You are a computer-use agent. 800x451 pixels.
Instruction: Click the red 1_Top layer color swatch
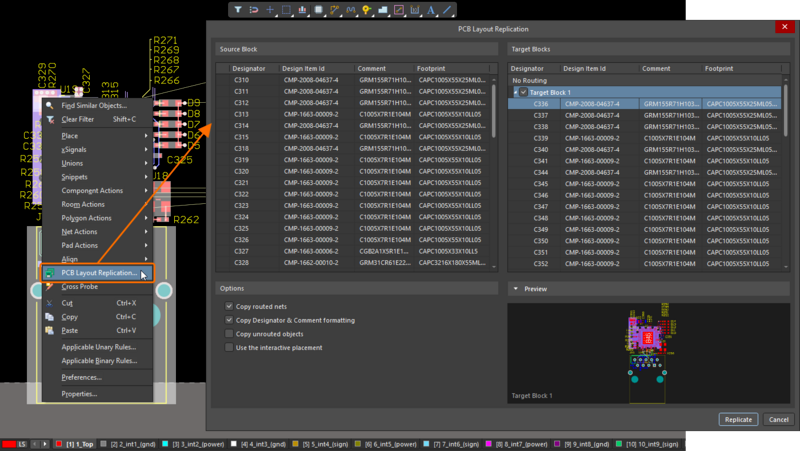click(x=59, y=443)
